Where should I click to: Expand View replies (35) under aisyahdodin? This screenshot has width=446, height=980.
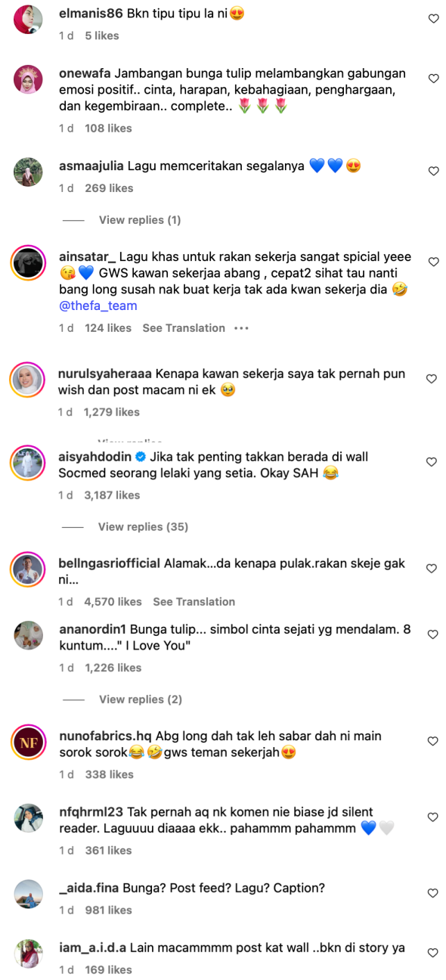pos(143,526)
